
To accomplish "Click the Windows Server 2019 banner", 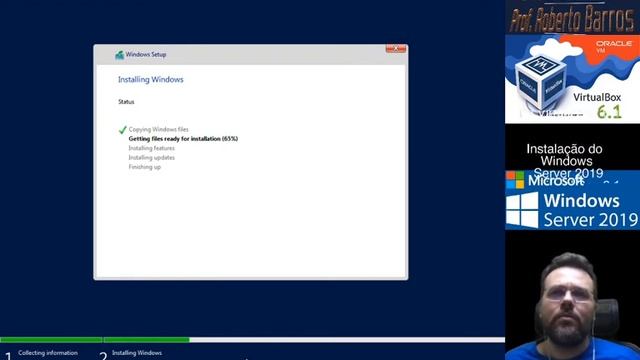I will click(x=572, y=200).
